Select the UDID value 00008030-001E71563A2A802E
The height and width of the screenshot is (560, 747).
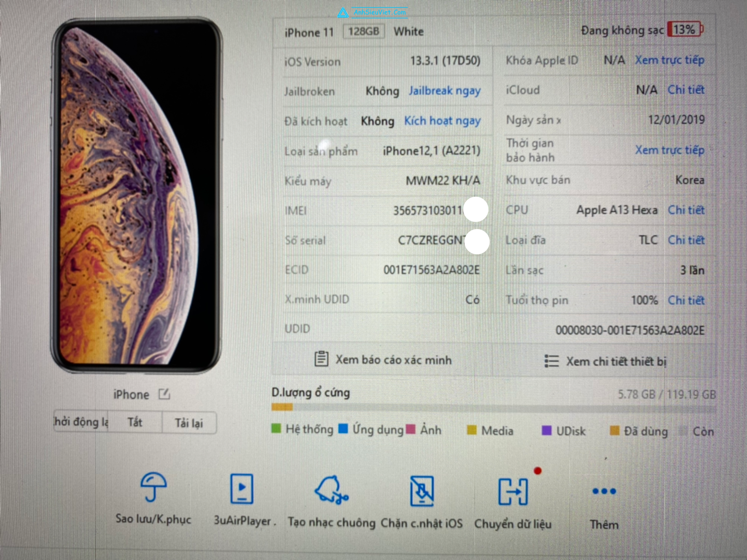coord(630,330)
